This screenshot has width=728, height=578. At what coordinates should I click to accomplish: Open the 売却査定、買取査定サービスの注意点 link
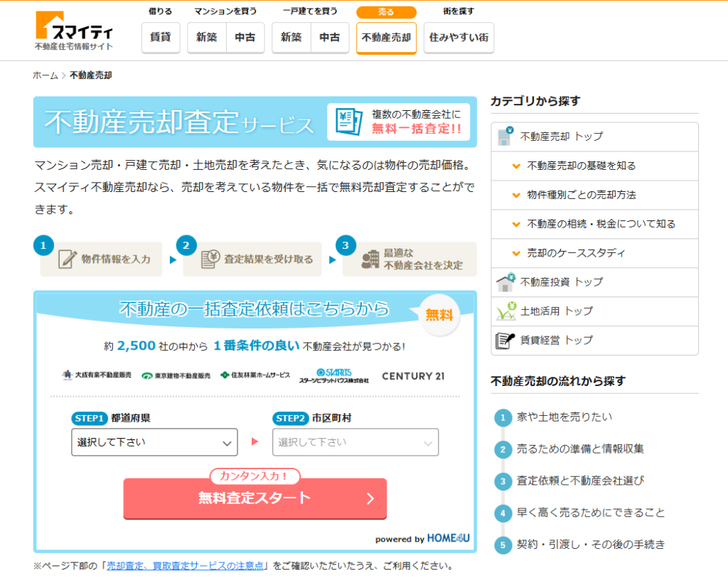[x=185, y=566]
